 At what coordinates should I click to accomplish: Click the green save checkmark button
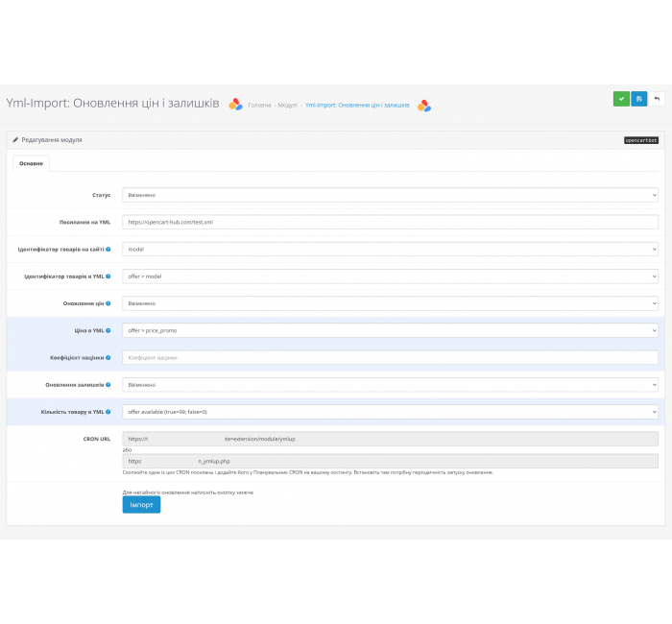[621, 99]
